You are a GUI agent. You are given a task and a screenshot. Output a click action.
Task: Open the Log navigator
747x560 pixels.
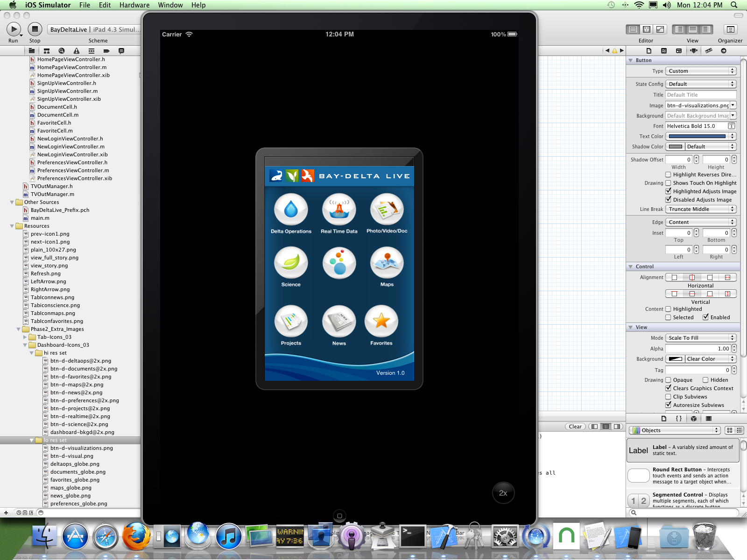(121, 51)
